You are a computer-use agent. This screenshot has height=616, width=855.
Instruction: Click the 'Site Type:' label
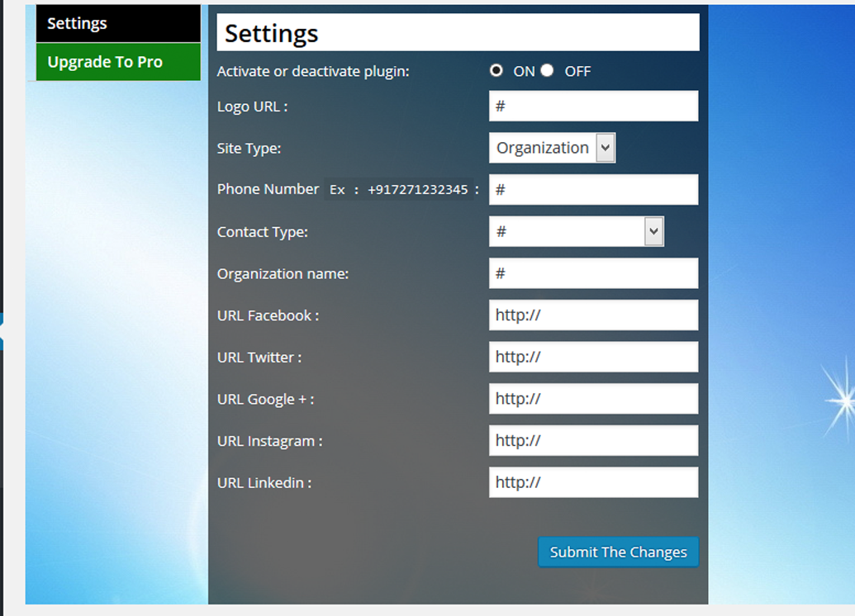[249, 149]
